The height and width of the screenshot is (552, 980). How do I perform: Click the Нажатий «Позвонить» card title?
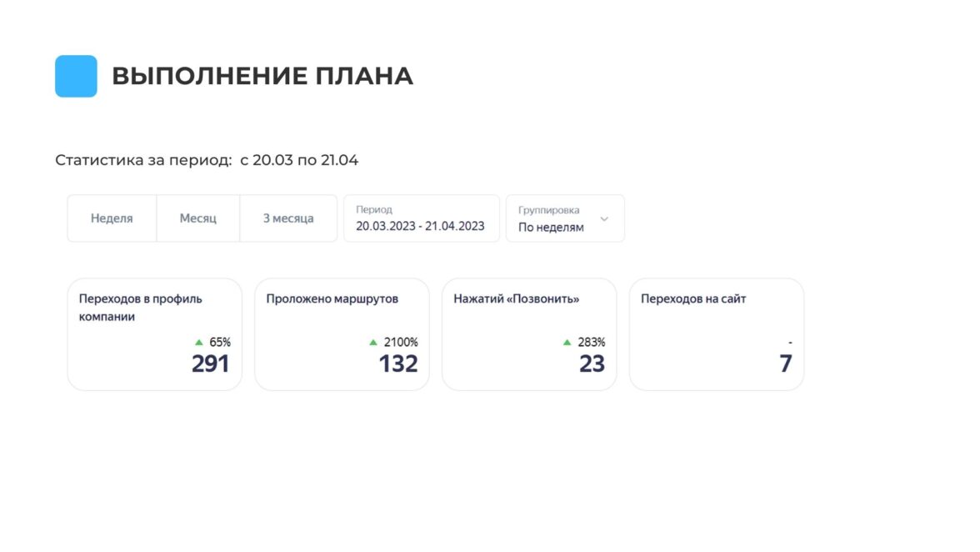coord(517,299)
